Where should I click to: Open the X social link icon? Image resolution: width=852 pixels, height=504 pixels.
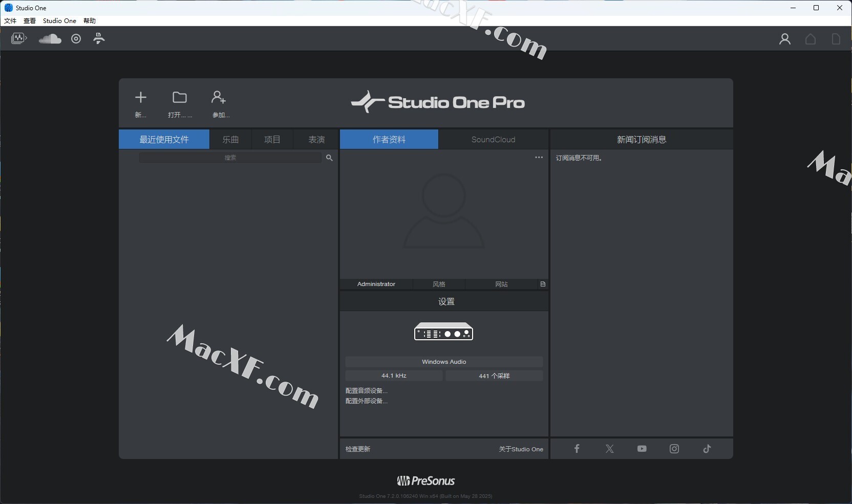[609, 449]
